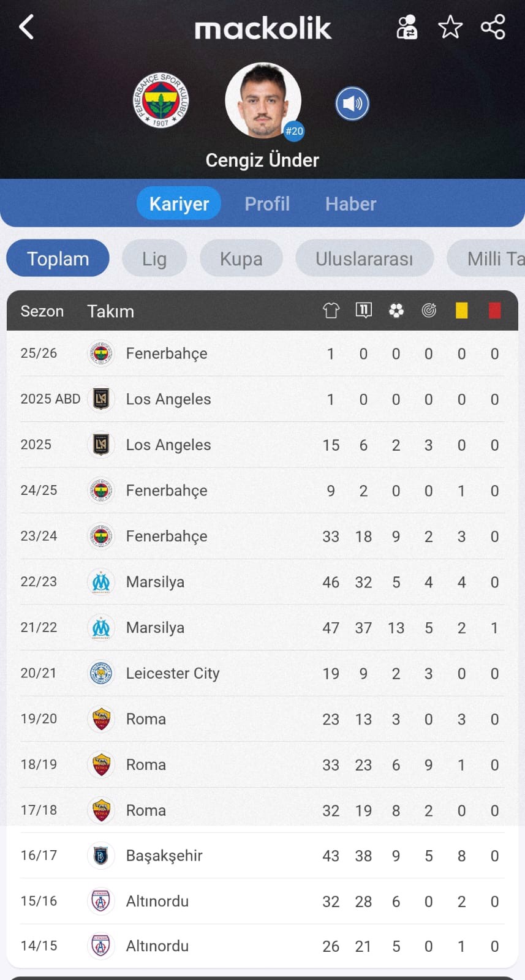The image size is (525, 980).
Task: Tap the matches played shirt icon column
Action: click(331, 311)
